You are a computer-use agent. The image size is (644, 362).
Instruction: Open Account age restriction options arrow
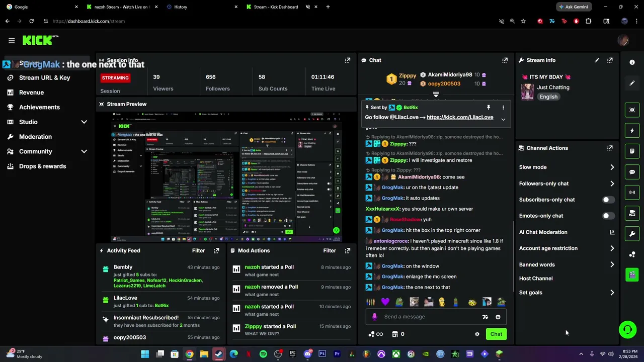pos(612,248)
